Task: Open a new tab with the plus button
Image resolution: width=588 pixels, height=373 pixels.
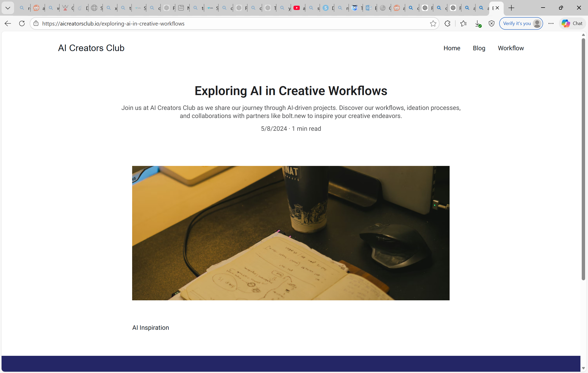Action: coord(511,8)
